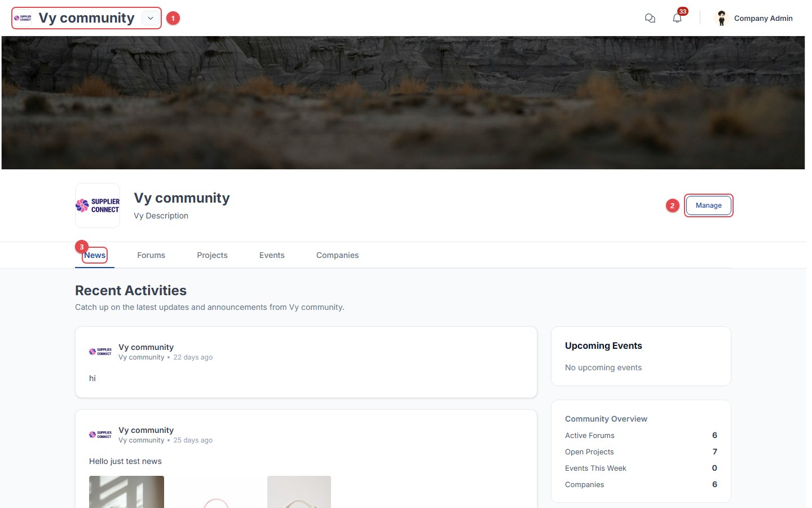
Task: Click the 'Open Projects' row label
Action: click(589, 452)
